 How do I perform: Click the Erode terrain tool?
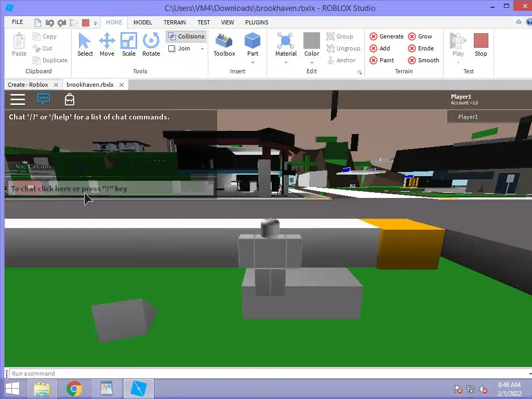pyautogui.click(x=421, y=48)
